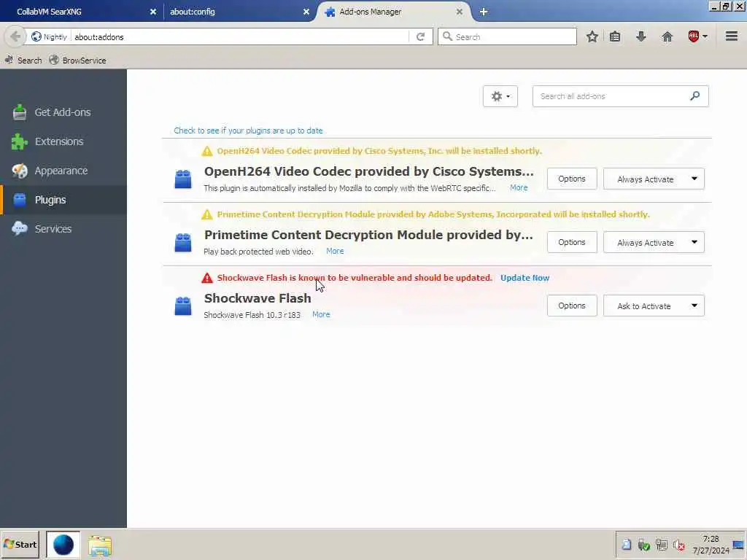The image size is (747, 560).
Task: Check to see if plugins are up to date
Action: (x=248, y=131)
